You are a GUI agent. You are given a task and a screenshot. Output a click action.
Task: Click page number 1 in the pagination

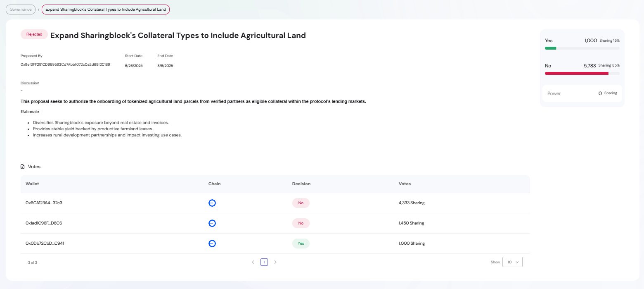pyautogui.click(x=264, y=262)
